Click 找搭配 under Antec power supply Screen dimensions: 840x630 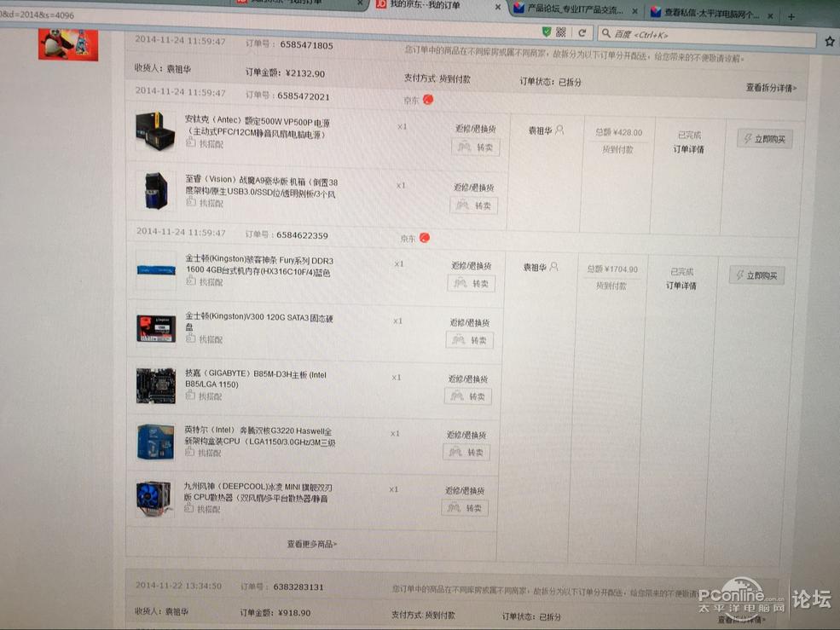tap(206, 143)
